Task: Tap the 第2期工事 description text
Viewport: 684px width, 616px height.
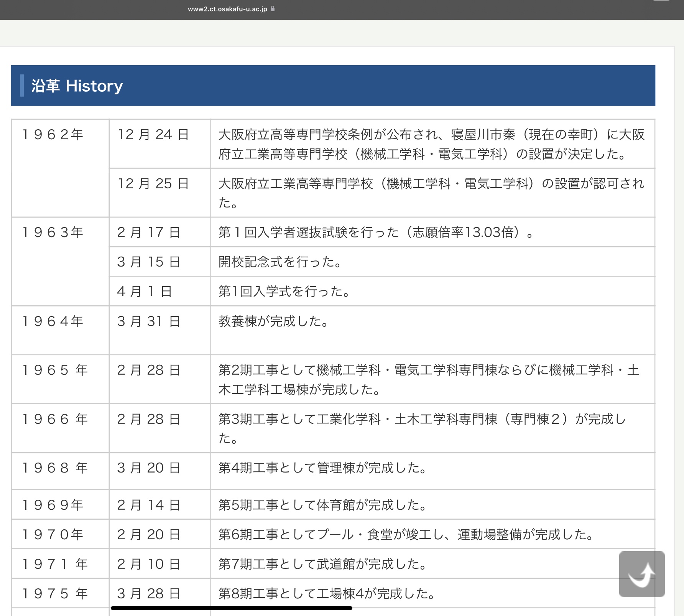Action: click(x=429, y=380)
